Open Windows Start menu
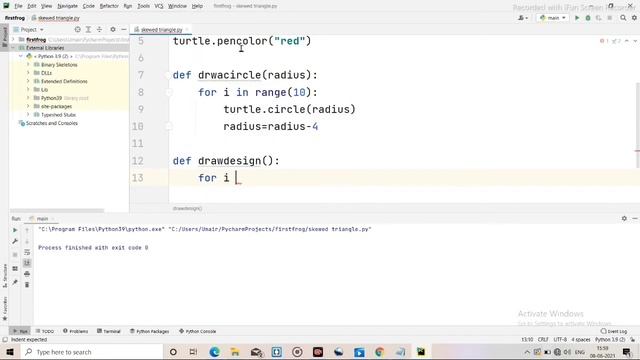This screenshot has height=360, width=640. [10, 352]
